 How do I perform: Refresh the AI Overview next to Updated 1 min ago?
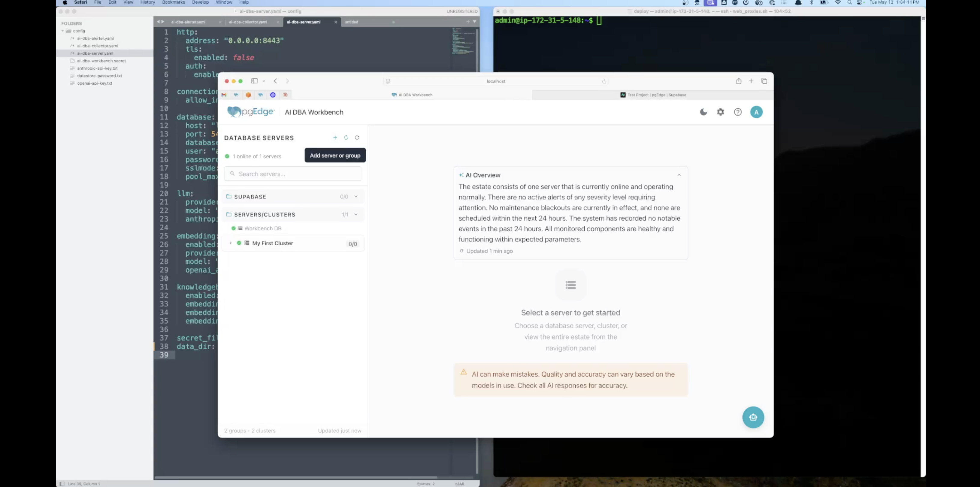461,251
